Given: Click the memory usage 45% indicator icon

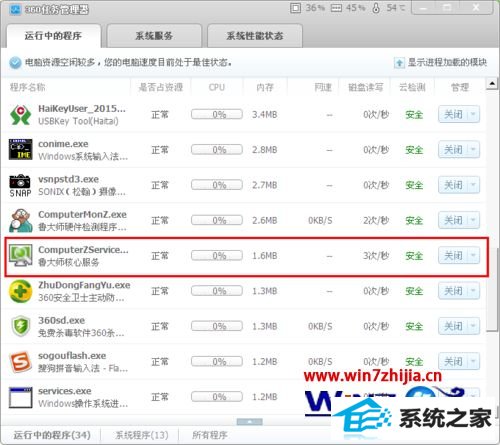Looking at the screenshot, I should (x=336, y=8).
